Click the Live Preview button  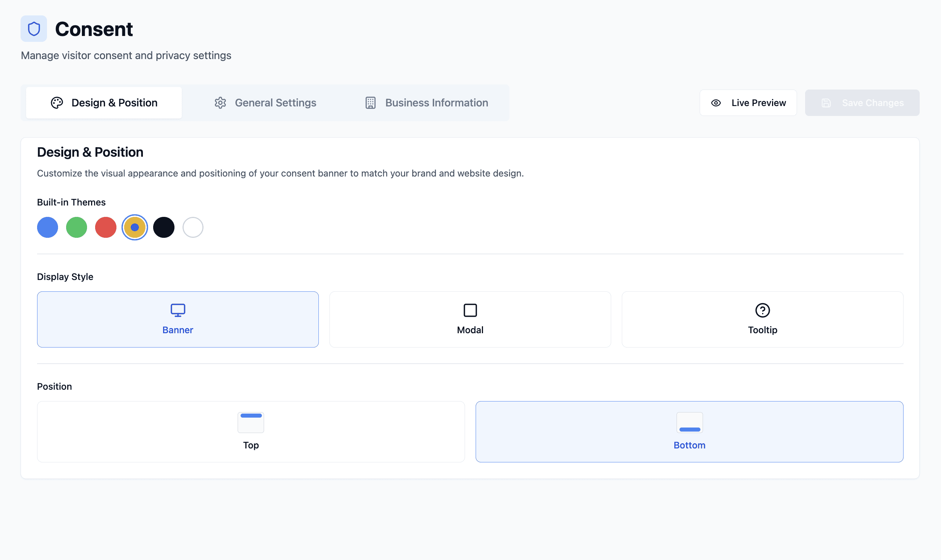(x=748, y=102)
